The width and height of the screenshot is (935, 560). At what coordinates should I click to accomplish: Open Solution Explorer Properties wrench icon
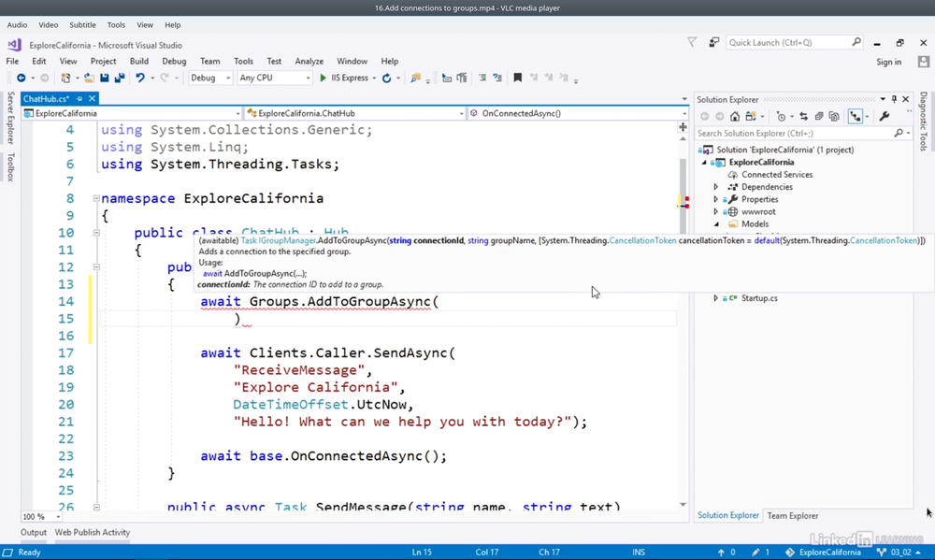click(x=884, y=116)
